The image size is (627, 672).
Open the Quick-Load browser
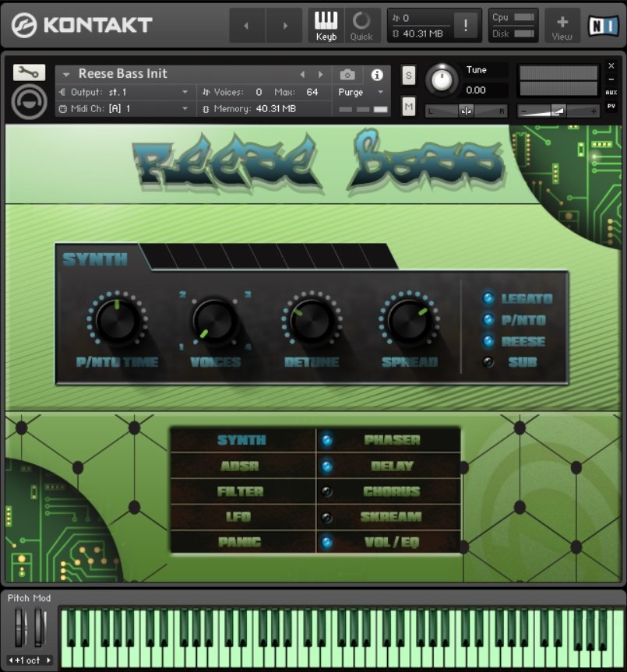point(361,26)
